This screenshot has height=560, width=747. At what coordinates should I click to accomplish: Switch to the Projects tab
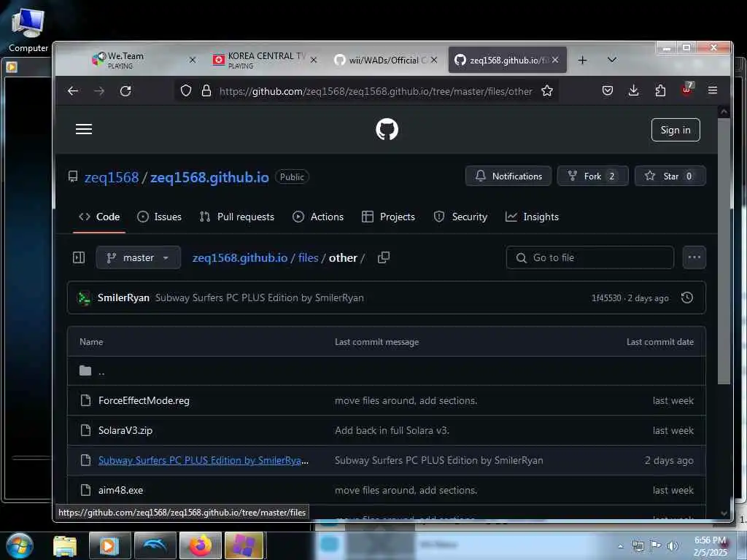tap(388, 217)
